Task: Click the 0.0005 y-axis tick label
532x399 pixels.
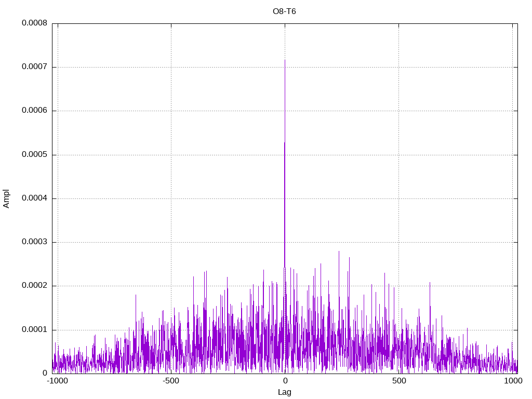Action: point(35,155)
